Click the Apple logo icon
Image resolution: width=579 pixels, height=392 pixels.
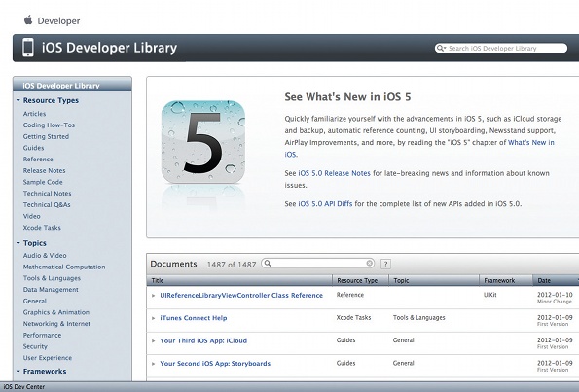click(x=28, y=19)
